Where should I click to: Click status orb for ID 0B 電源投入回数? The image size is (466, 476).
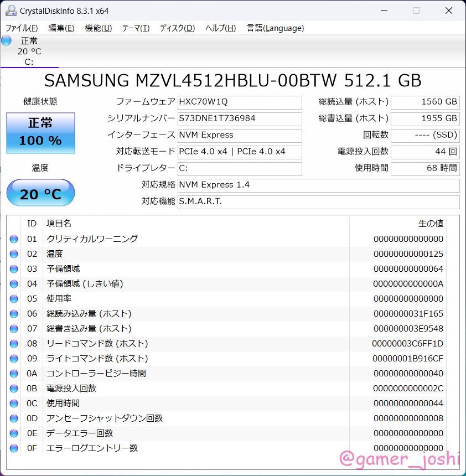point(14,388)
